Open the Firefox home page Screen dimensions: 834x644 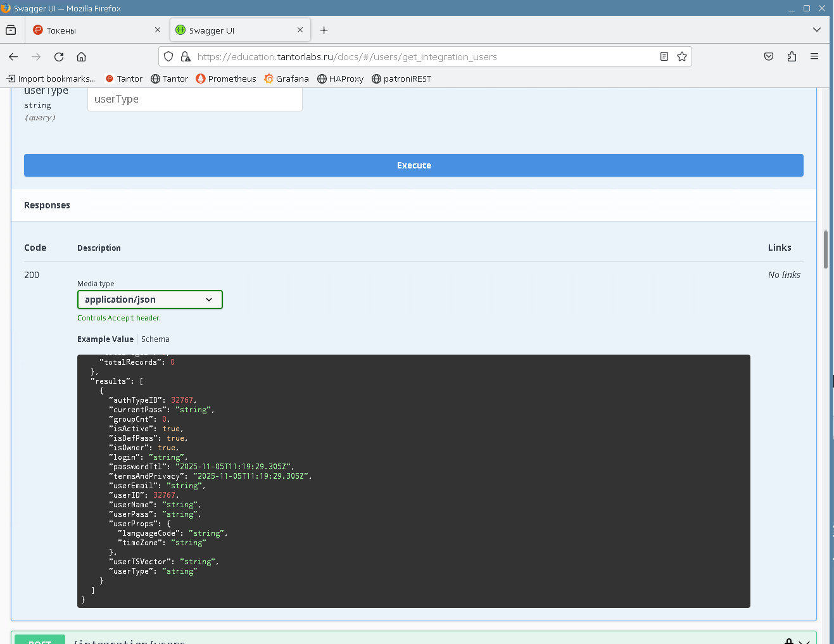pyautogui.click(x=81, y=57)
